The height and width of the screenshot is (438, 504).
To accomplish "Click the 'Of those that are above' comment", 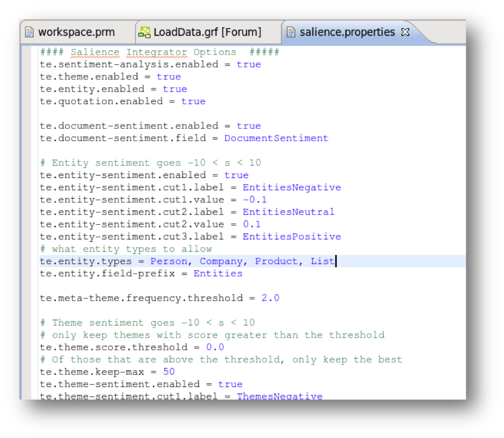I will click(x=221, y=359).
